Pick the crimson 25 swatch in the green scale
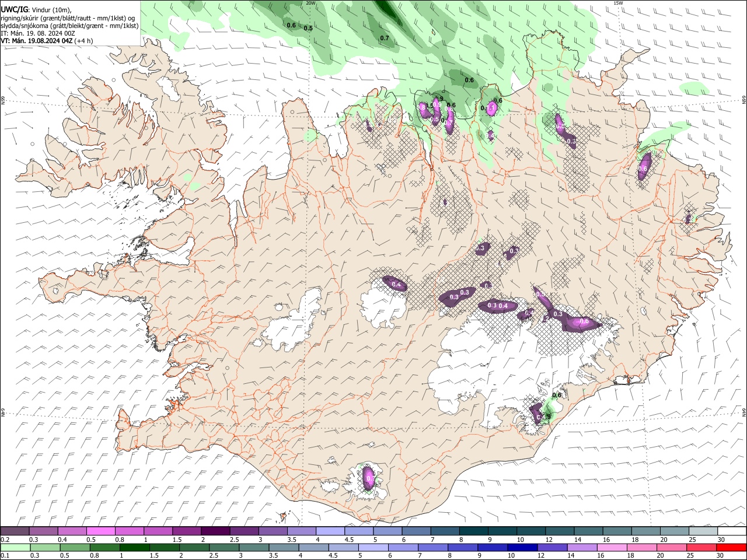The image size is (747, 560). [703, 547]
